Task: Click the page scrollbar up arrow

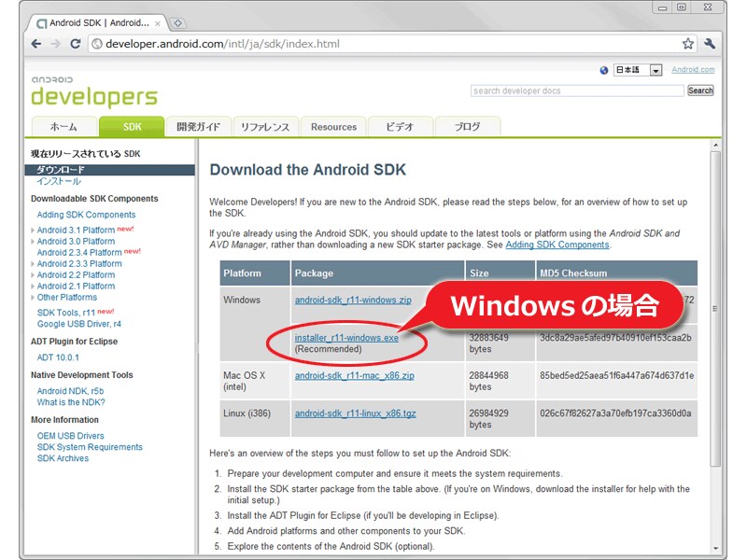Action: (715, 145)
